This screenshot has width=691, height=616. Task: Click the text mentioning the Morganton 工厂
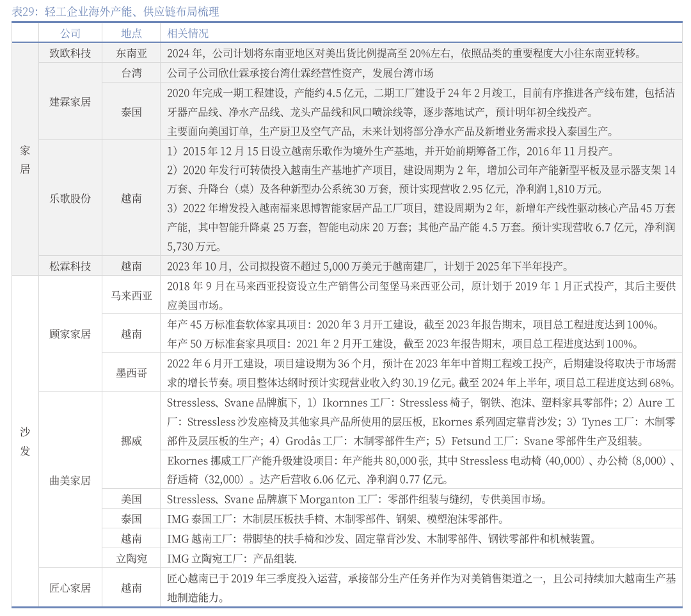click(x=358, y=499)
